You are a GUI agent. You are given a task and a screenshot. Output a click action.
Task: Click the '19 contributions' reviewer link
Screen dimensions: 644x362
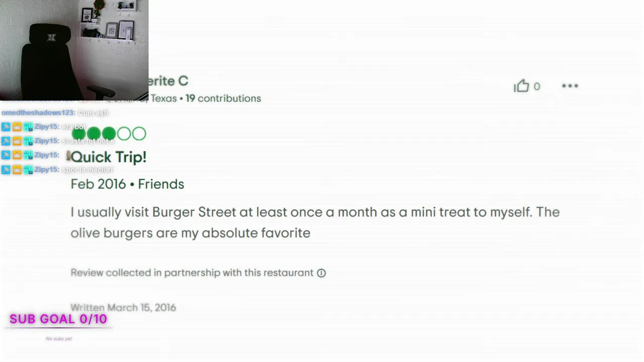(223, 99)
